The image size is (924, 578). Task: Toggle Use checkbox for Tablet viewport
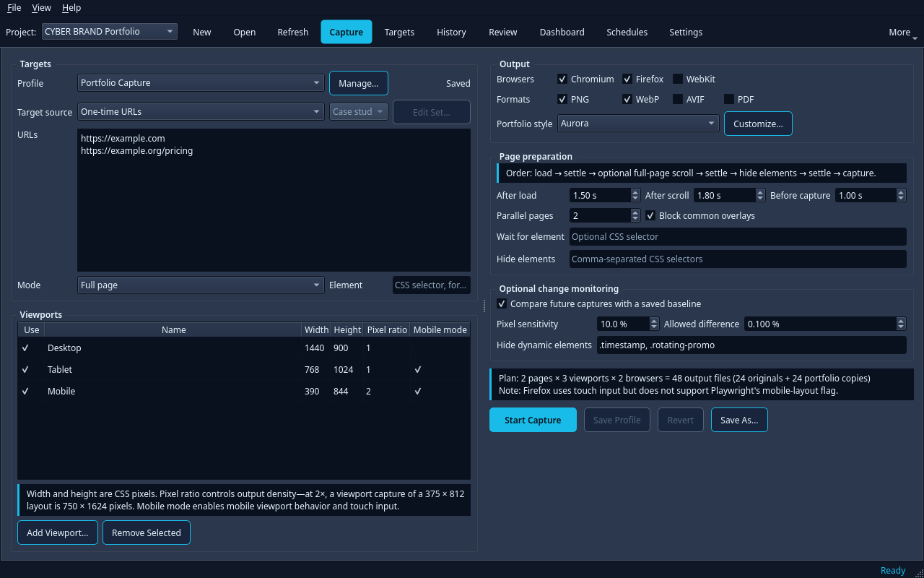(25, 370)
